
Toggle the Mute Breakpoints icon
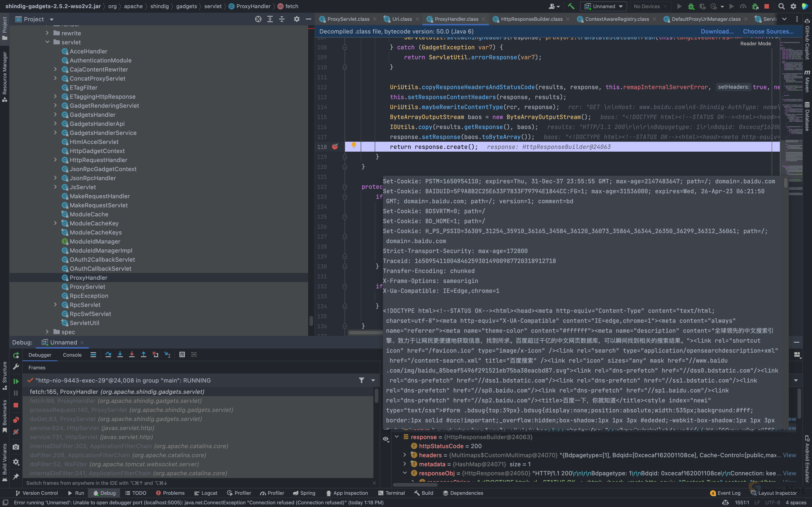16,432
